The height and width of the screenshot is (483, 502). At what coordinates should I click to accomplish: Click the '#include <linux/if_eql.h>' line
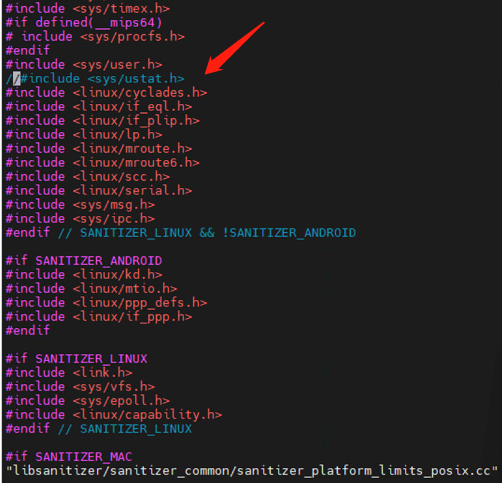[99, 107]
